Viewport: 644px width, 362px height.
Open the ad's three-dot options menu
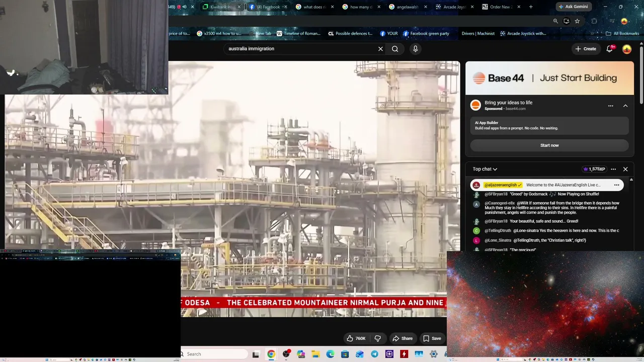(x=611, y=106)
